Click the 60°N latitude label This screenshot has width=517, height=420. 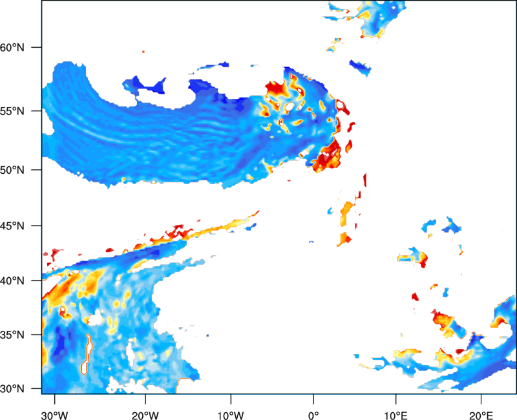pyautogui.click(x=12, y=47)
